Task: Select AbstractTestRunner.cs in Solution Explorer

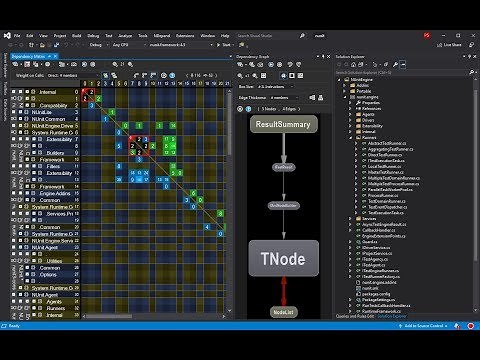Action: tap(387, 143)
